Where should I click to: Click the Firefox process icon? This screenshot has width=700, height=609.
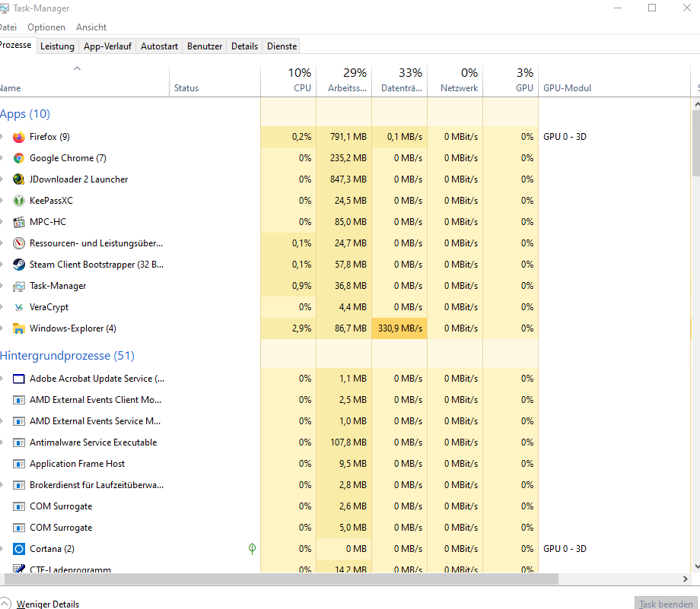tap(19, 137)
